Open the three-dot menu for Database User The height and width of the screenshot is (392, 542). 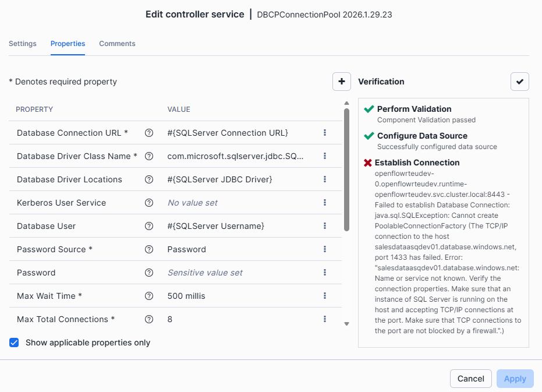(325, 226)
